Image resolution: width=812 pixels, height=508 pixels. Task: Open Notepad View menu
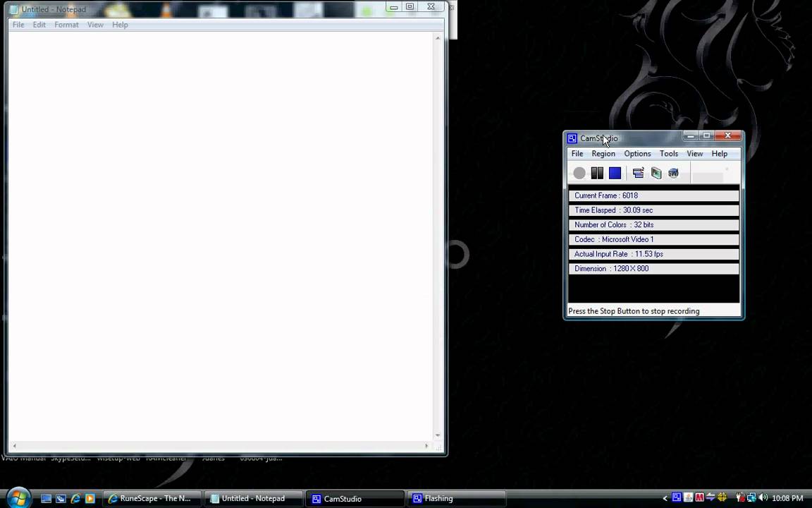(x=95, y=25)
